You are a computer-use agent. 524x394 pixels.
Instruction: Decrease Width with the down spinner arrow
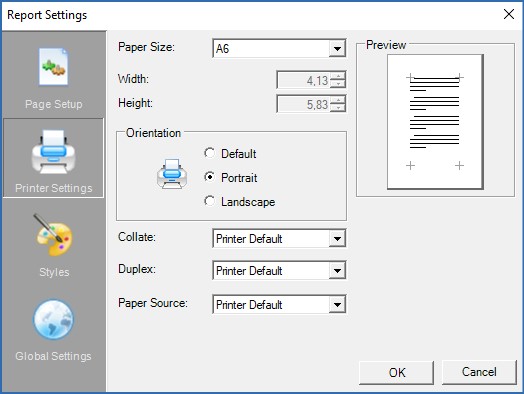point(338,84)
